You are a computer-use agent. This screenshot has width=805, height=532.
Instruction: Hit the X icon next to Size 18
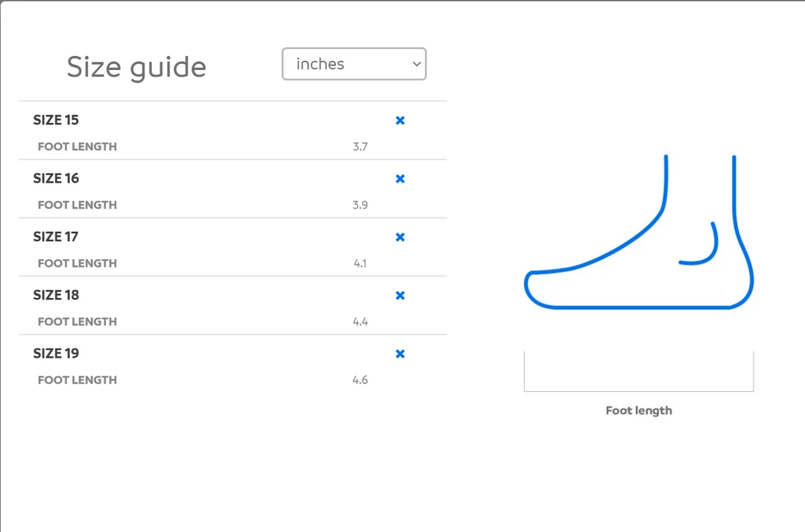pos(400,296)
